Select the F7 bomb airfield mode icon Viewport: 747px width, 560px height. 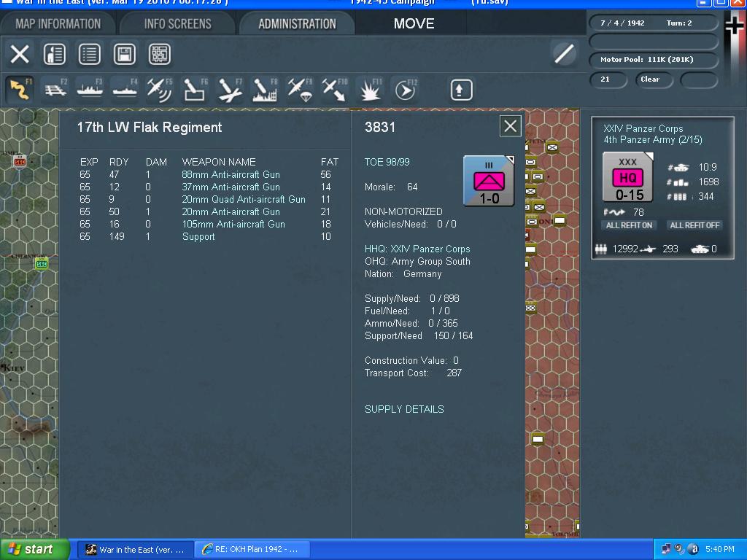pyautogui.click(x=230, y=89)
